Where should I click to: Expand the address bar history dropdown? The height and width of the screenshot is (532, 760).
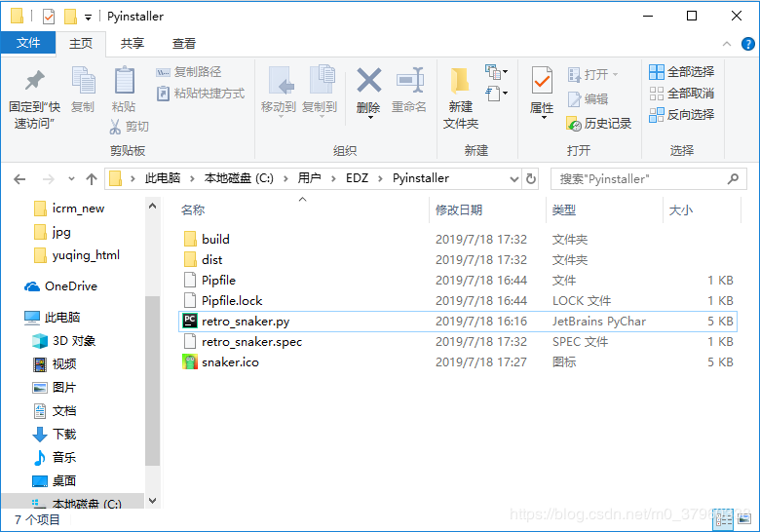click(x=514, y=179)
